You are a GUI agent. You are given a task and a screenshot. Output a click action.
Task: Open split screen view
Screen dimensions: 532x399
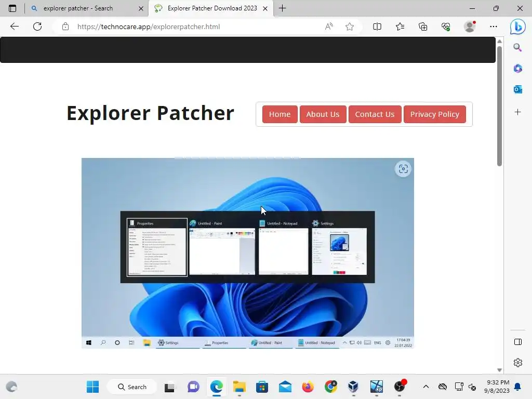tap(377, 26)
